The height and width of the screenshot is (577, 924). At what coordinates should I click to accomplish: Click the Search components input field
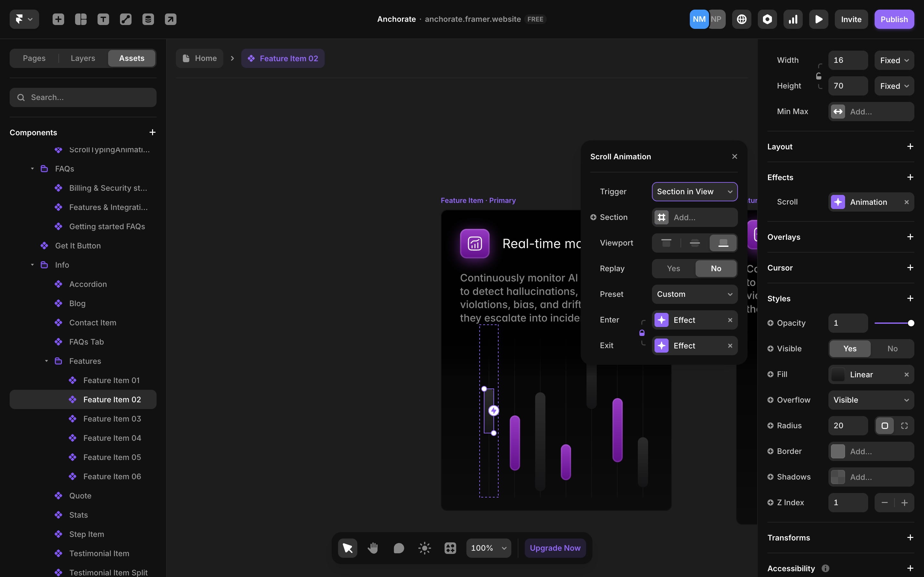tap(83, 97)
